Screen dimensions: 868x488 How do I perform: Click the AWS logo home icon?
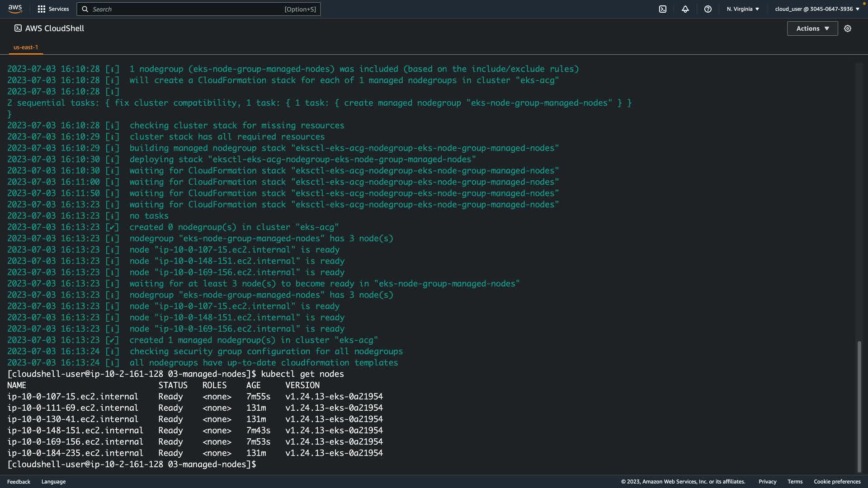pyautogui.click(x=15, y=9)
